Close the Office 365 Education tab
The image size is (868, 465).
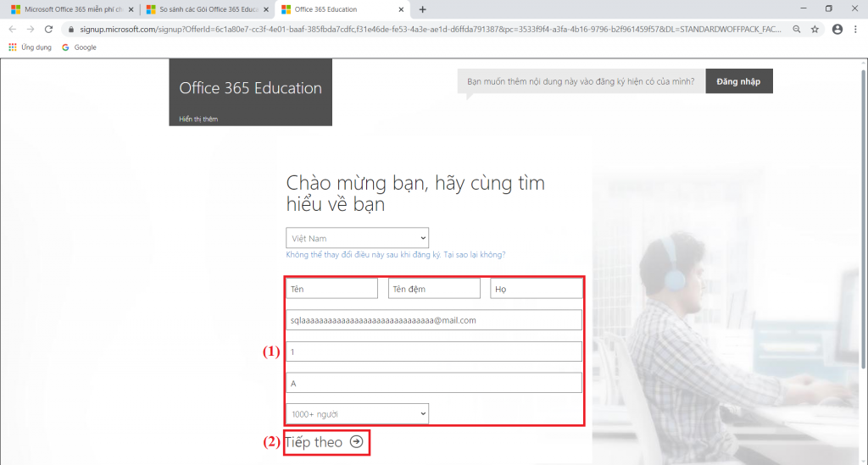click(x=401, y=9)
